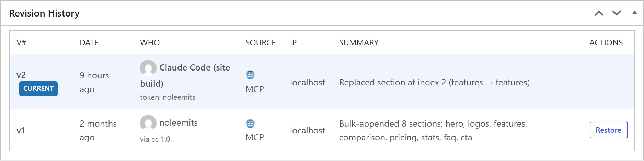
Task: Restore revision v1
Action: (608, 130)
